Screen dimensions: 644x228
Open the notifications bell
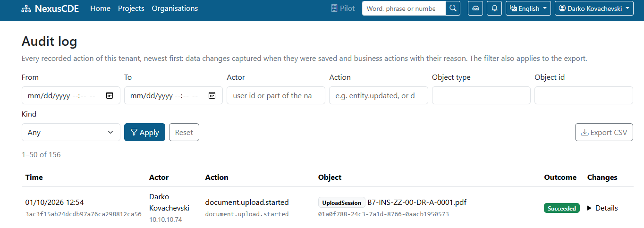[494, 8]
